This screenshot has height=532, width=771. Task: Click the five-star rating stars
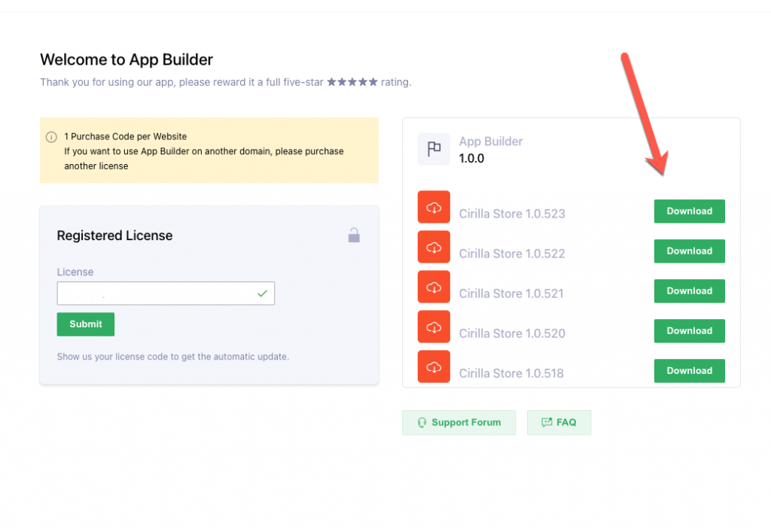pos(352,82)
